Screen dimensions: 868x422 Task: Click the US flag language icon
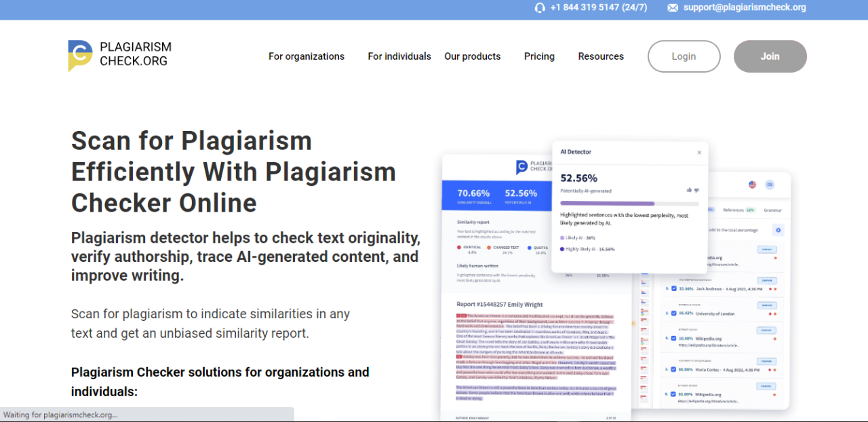pyautogui.click(x=751, y=185)
